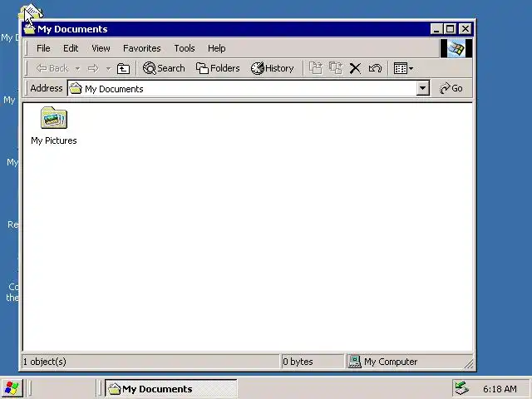Viewport: 532px width, 399px height.
Task: Open the Forward history dropdown arrow
Action: pos(108,68)
